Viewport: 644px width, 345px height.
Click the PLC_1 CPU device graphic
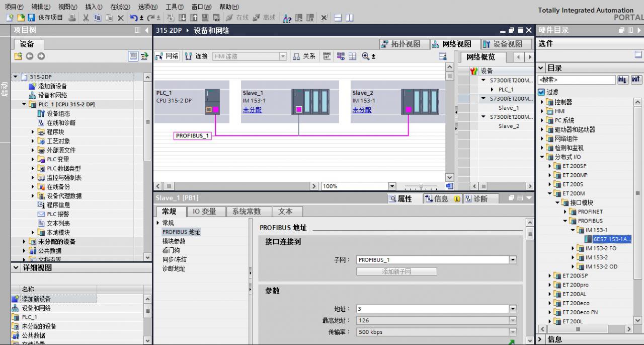click(x=212, y=101)
